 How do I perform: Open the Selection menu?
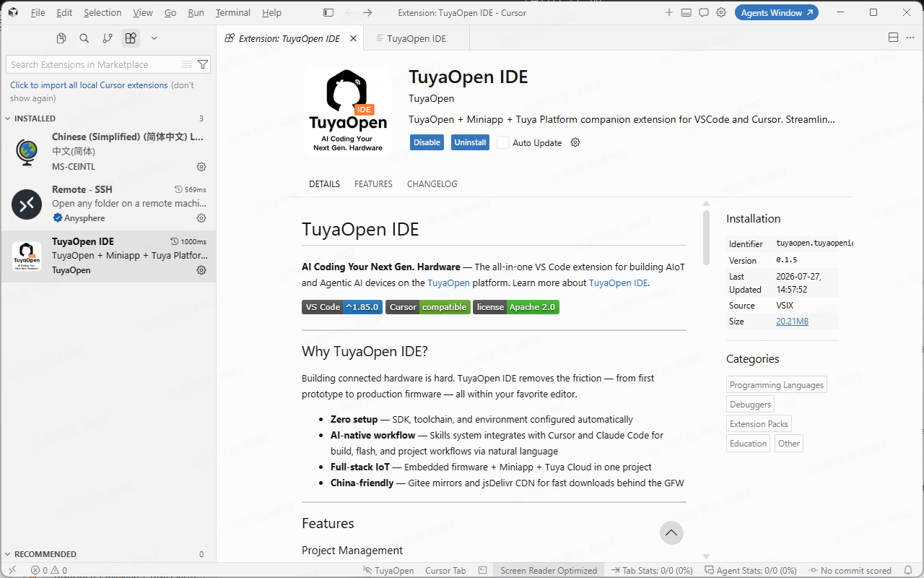pos(103,12)
